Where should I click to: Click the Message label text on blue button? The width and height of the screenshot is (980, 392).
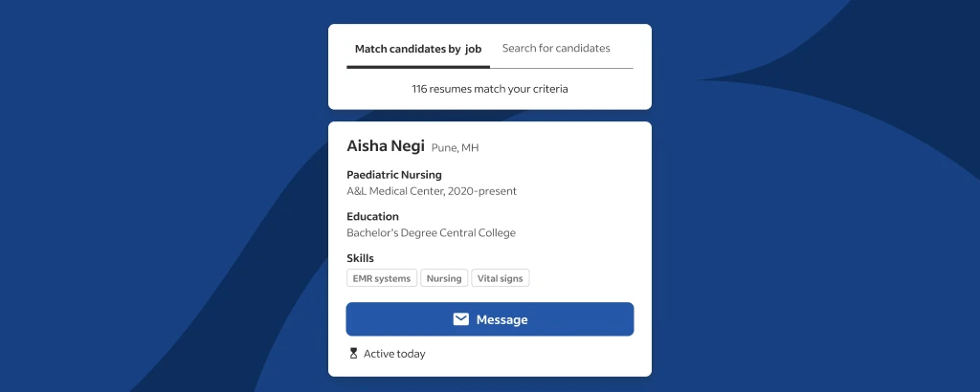pyautogui.click(x=501, y=319)
